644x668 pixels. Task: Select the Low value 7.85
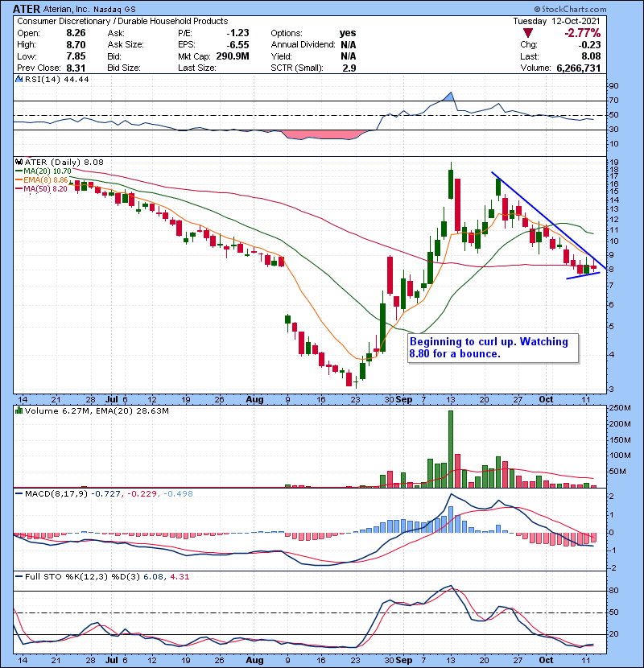(x=76, y=56)
